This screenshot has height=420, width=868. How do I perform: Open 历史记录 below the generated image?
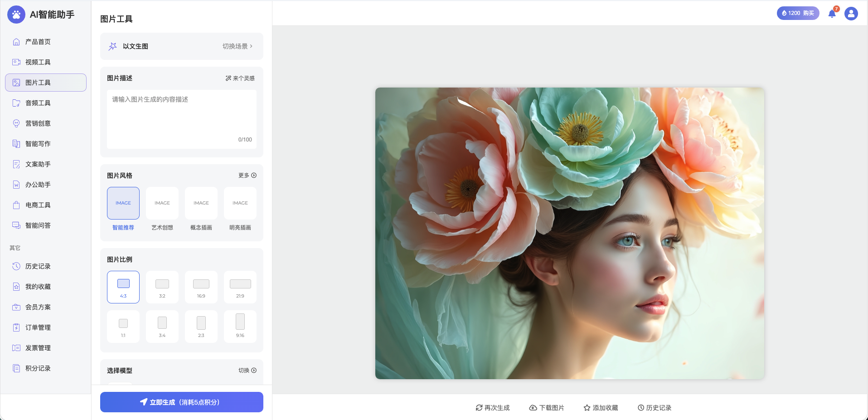tap(655, 408)
